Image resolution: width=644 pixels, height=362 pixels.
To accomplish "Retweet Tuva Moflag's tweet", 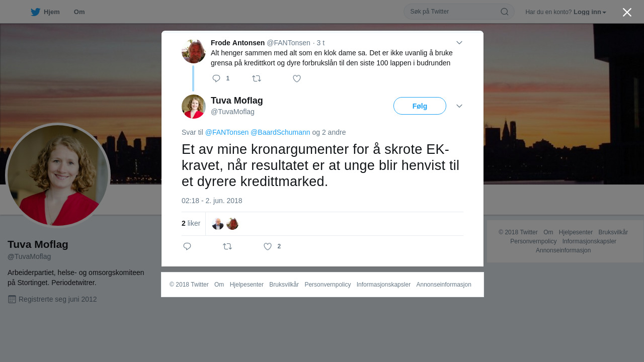I will (x=227, y=246).
